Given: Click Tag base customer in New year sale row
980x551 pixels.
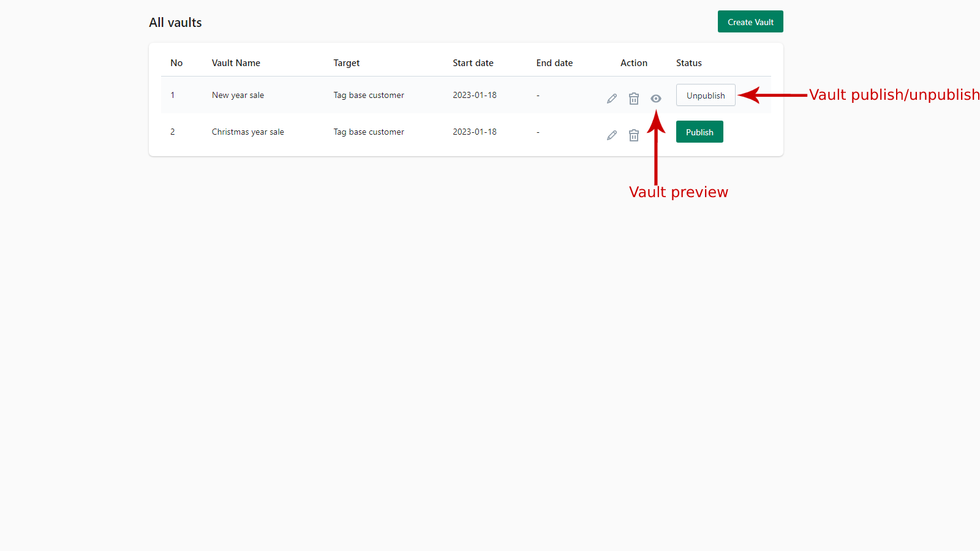Looking at the screenshot, I should pos(369,96).
